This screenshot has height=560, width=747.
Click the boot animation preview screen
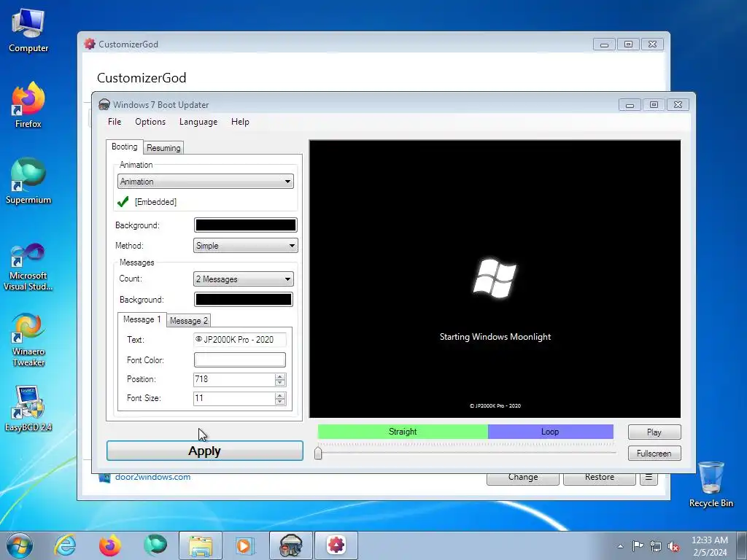click(x=495, y=279)
